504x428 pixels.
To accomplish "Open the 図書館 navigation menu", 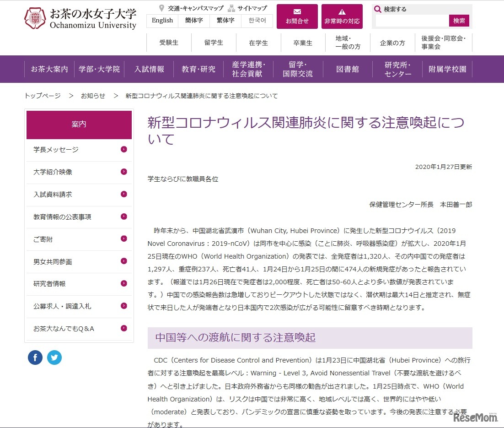I will pyautogui.click(x=348, y=69).
